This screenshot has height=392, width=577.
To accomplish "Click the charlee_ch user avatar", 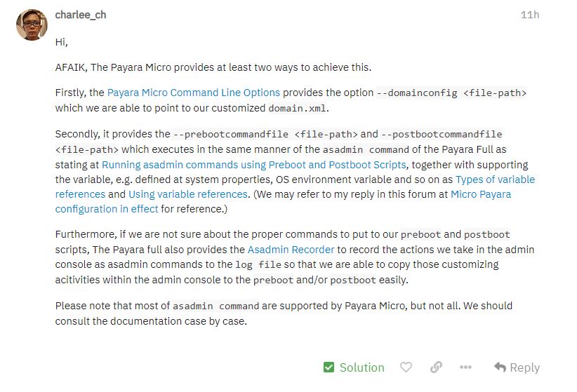I will (32, 25).
